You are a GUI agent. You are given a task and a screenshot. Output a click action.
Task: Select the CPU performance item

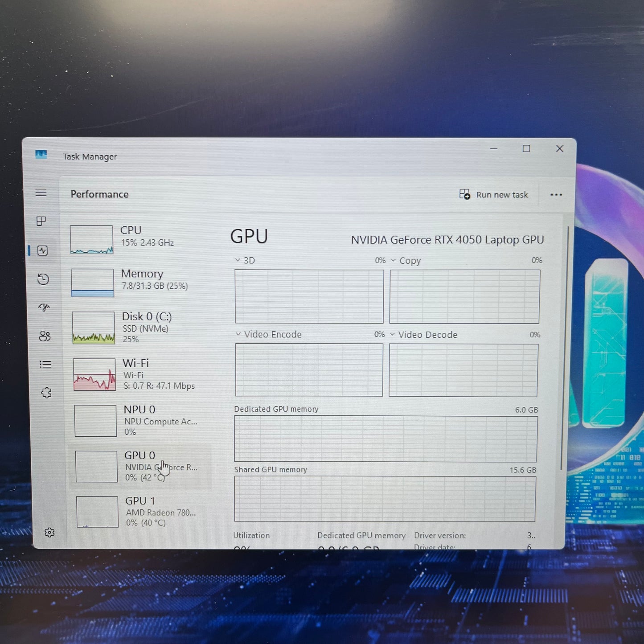138,239
